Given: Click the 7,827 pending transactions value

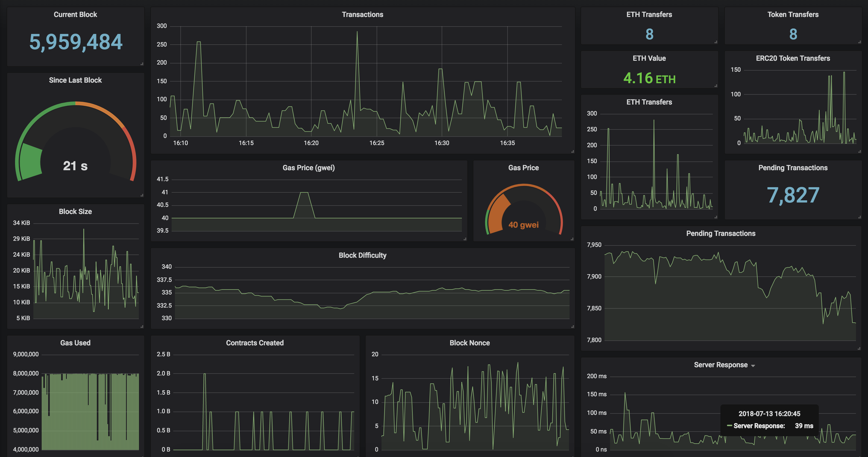Looking at the screenshot, I should [x=793, y=195].
